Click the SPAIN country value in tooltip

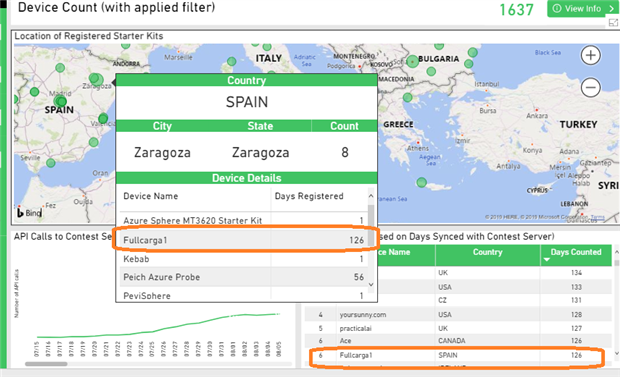point(247,102)
